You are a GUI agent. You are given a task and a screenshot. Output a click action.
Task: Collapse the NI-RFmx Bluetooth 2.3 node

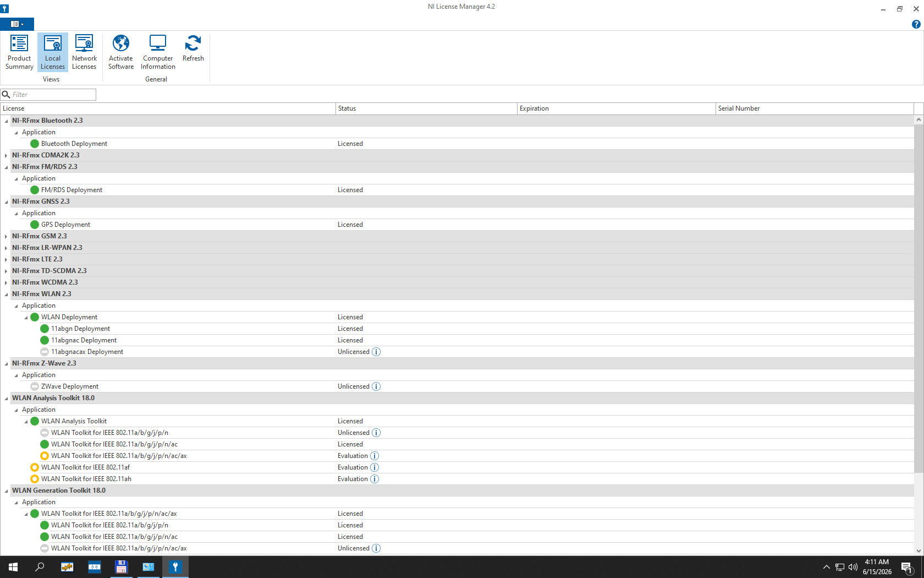click(6, 121)
